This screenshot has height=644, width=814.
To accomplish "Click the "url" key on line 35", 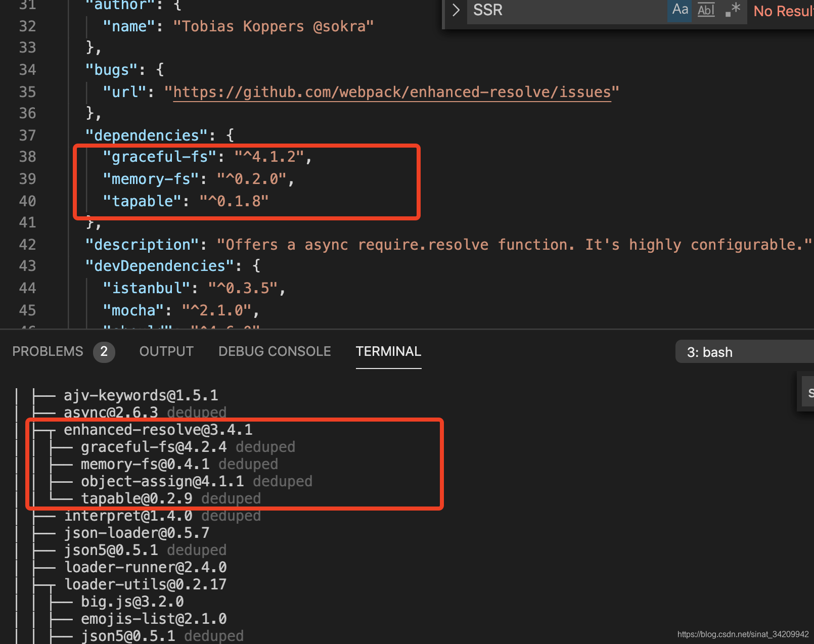I will point(124,92).
